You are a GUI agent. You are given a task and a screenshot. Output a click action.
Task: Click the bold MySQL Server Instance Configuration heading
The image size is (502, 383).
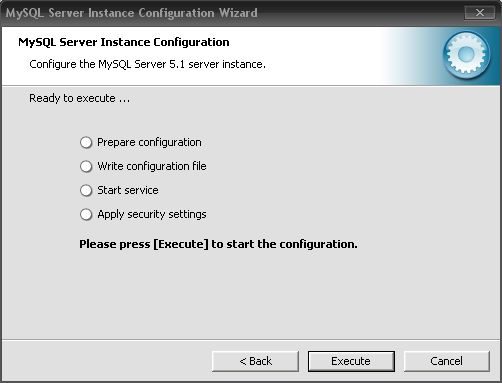[x=124, y=42]
